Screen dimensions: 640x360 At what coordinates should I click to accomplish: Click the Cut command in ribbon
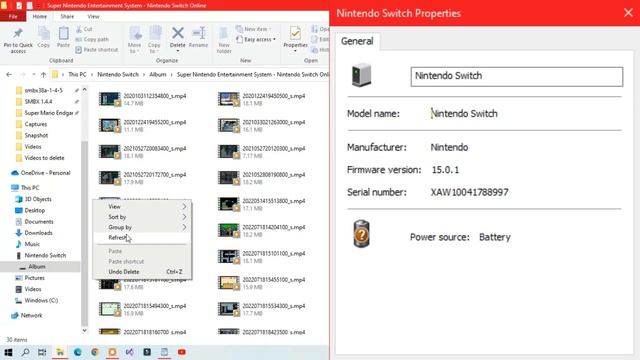[84, 29]
